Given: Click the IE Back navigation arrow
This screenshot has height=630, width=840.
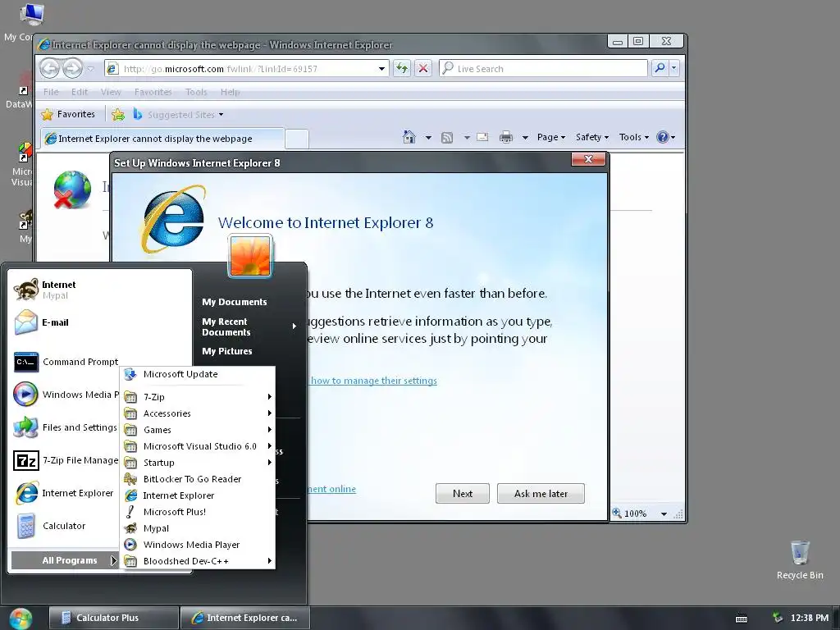Looking at the screenshot, I should click(x=50, y=69).
